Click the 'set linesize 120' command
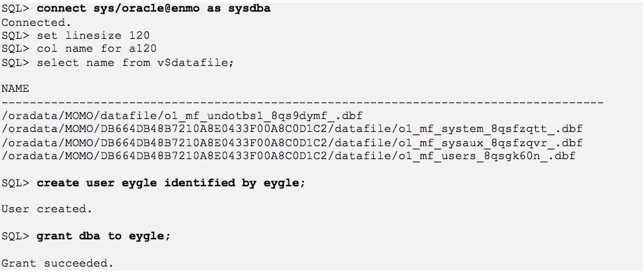644x273 pixels. coord(93,36)
